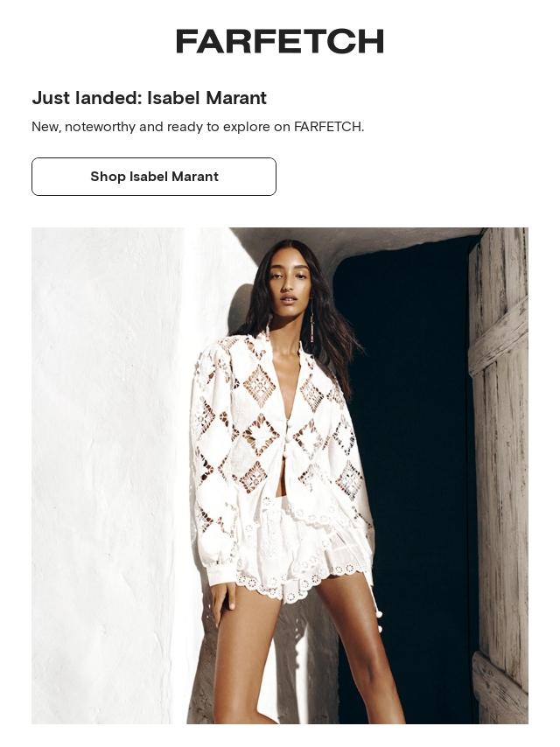Screen dimensions: 560x747
Task: Select the 'Just landed: Isabel Marant' heading
Action: pos(149,98)
